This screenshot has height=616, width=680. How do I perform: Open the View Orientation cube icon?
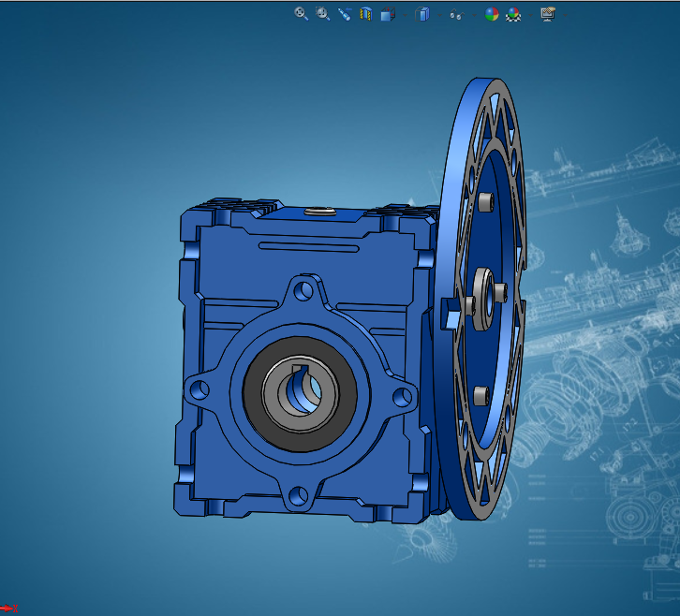(x=388, y=14)
